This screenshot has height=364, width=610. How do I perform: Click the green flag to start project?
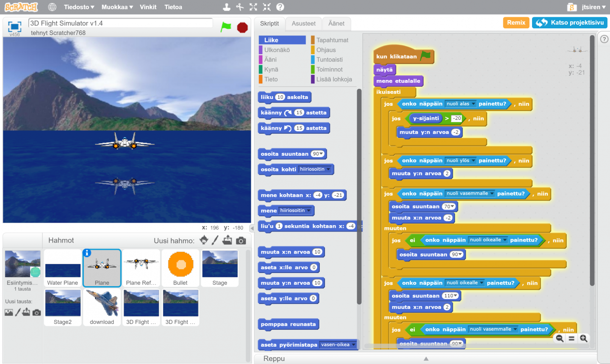click(x=226, y=27)
